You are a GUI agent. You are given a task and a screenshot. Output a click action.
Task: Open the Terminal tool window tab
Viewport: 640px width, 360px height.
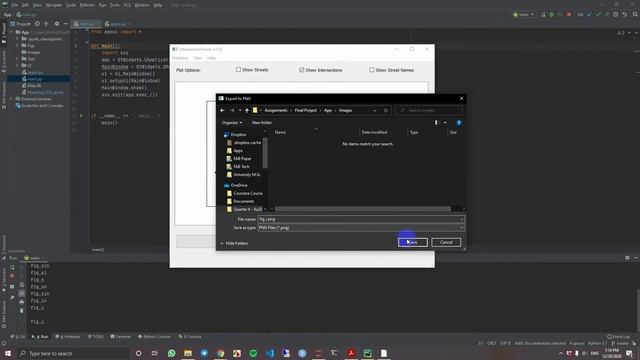click(121, 337)
